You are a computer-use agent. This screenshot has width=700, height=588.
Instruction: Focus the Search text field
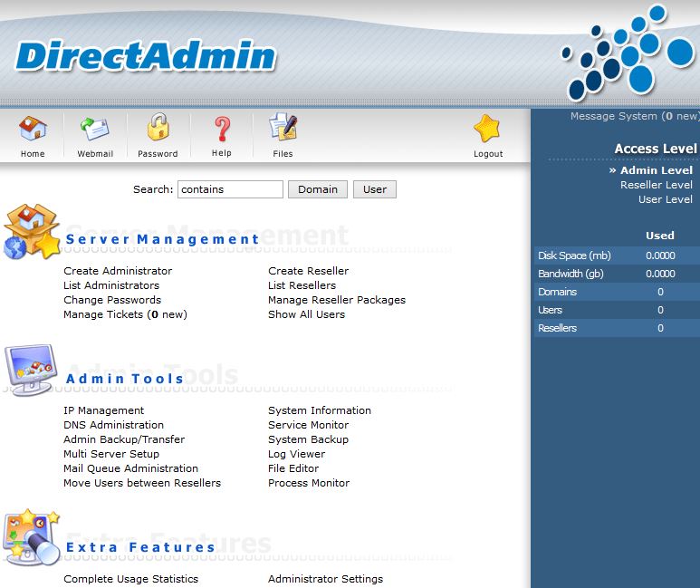(230, 189)
